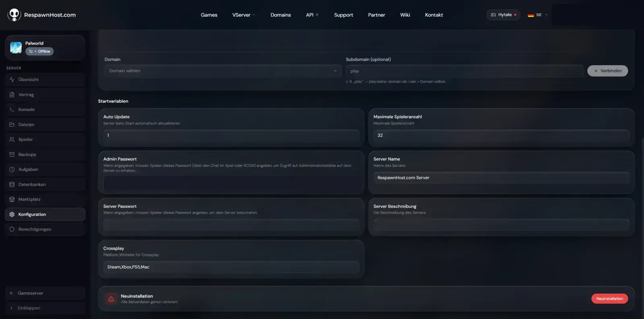Click the Startvariablen heading text
Viewport: 644px width, 319px height.
coord(113,101)
